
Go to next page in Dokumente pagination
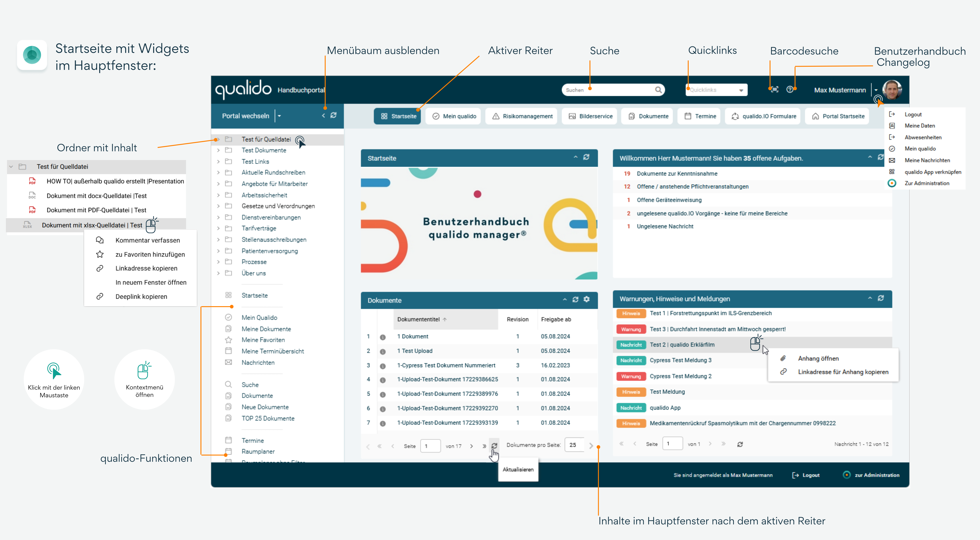tap(471, 446)
